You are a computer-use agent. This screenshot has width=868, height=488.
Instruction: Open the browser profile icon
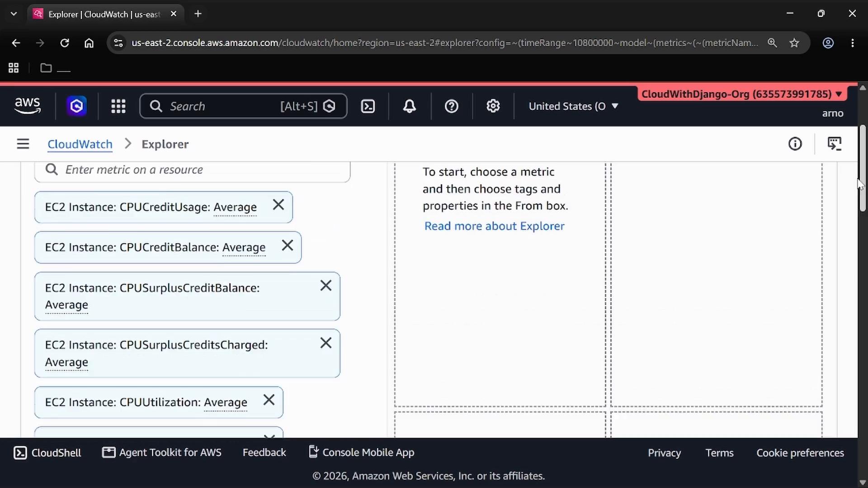828,43
